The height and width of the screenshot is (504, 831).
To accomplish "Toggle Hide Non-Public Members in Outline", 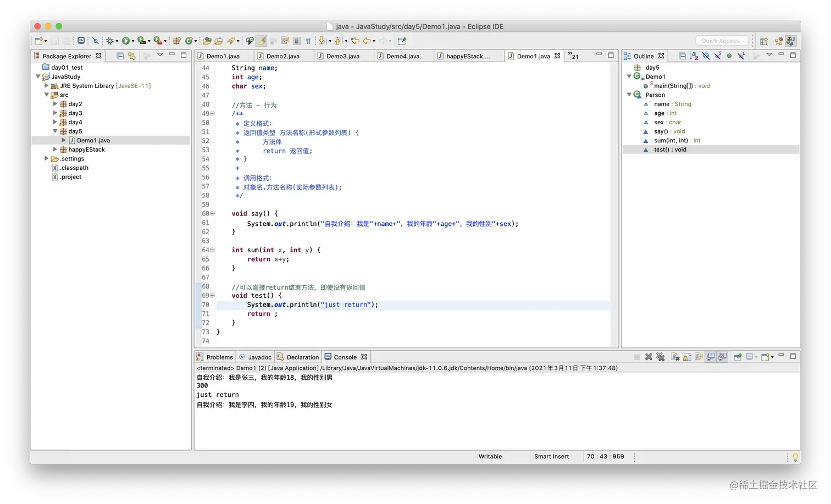I will coord(729,56).
